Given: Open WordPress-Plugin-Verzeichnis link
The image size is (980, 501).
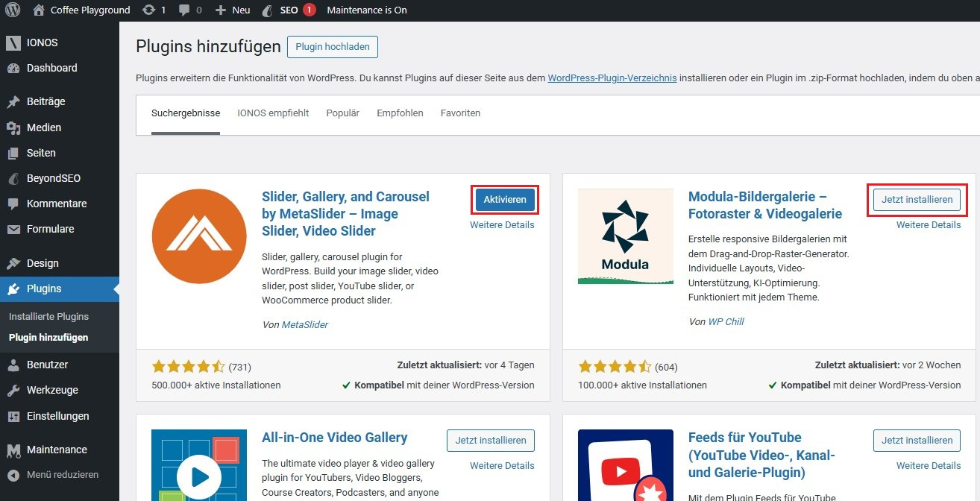Looking at the screenshot, I should pyautogui.click(x=612, y=78).
